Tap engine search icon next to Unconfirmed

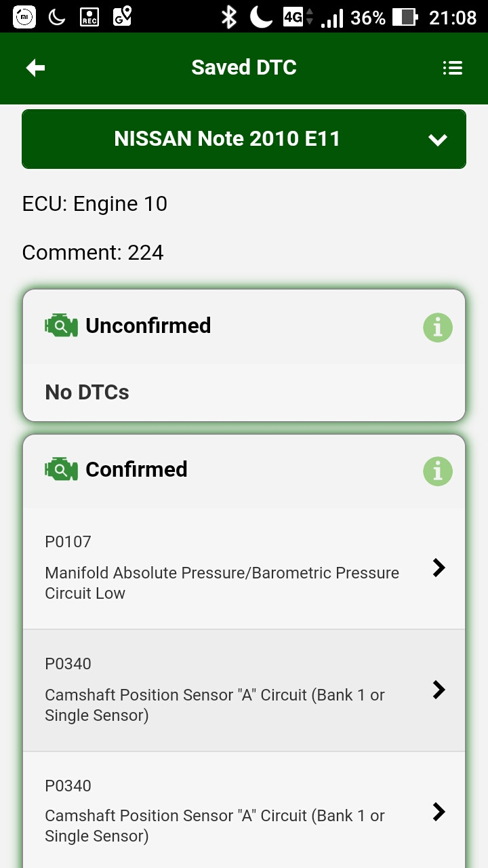point(61,326)
